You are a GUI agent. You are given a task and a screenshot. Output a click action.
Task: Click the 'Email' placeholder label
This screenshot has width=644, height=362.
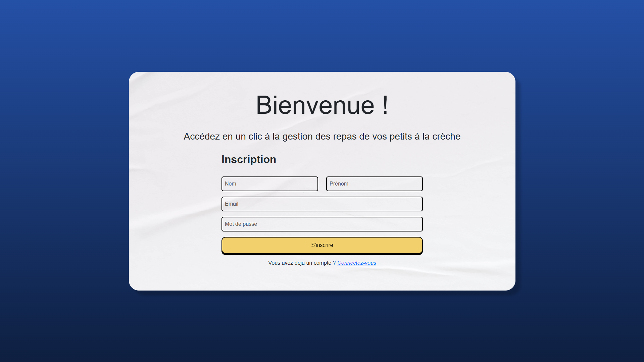point(232,204)
